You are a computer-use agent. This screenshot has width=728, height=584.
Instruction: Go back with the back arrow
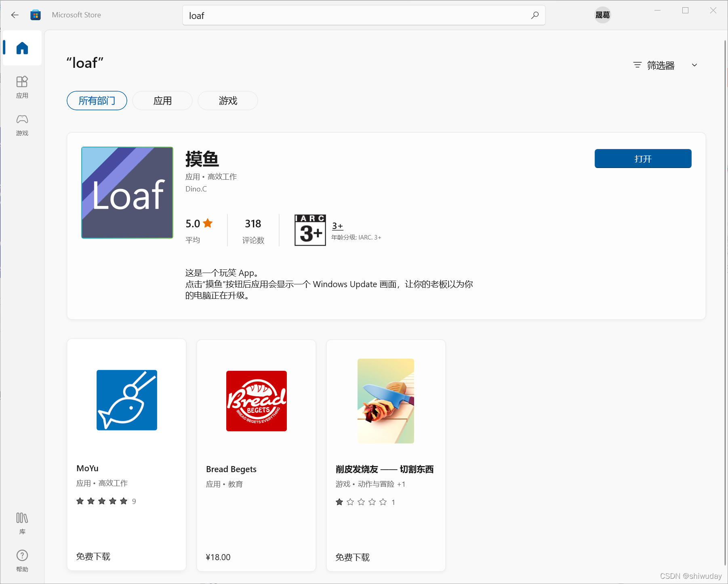tap(15, 15)
